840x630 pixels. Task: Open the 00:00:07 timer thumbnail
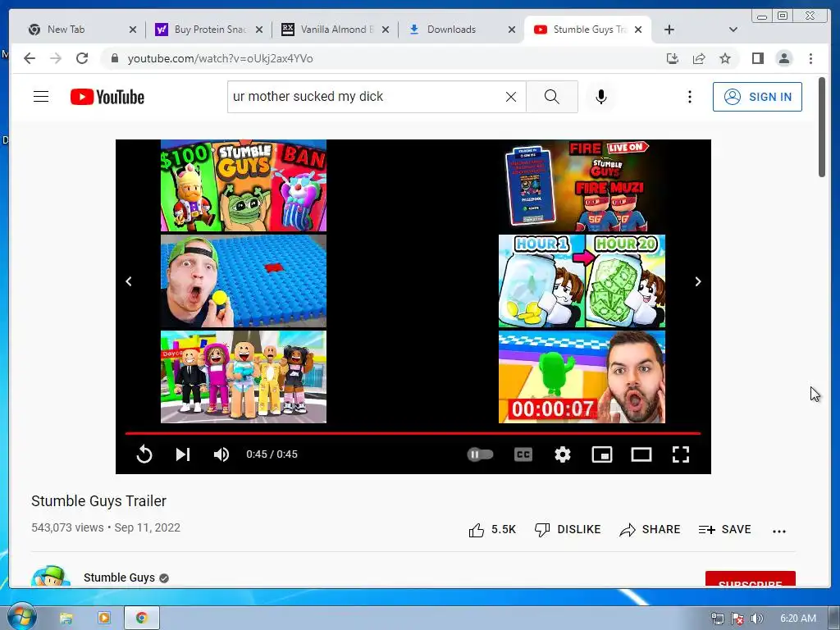click(x=582, y=377)
